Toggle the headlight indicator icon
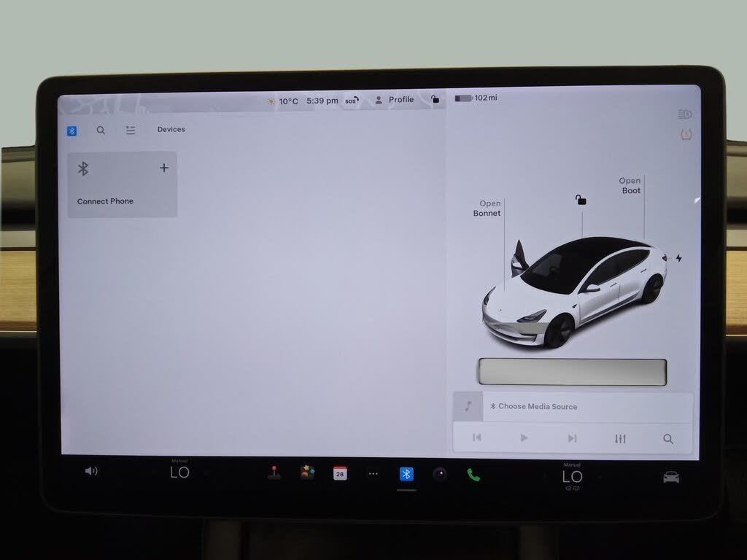The height and width of the screenshot is (560, 747). coord(684,114)
